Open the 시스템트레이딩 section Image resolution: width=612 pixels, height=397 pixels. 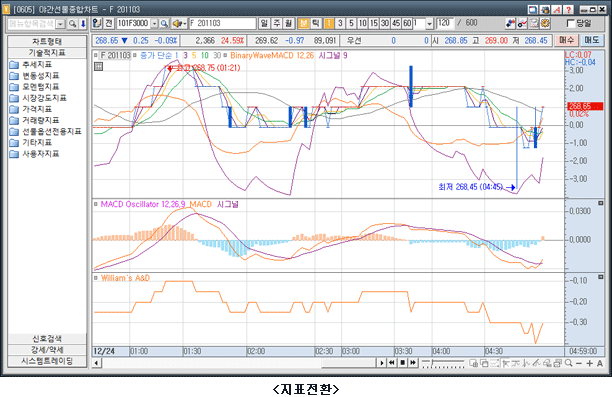[47, 361]
